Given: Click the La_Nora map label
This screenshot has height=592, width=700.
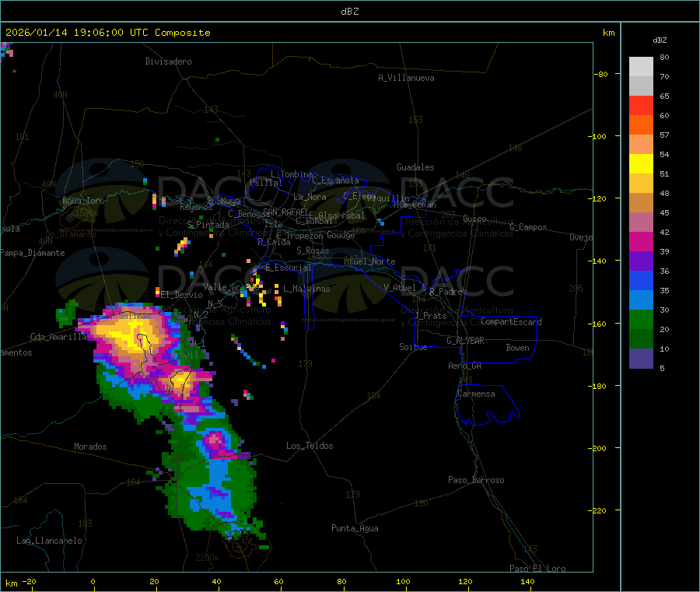Looking at the screenshot, I should [310, 197].
